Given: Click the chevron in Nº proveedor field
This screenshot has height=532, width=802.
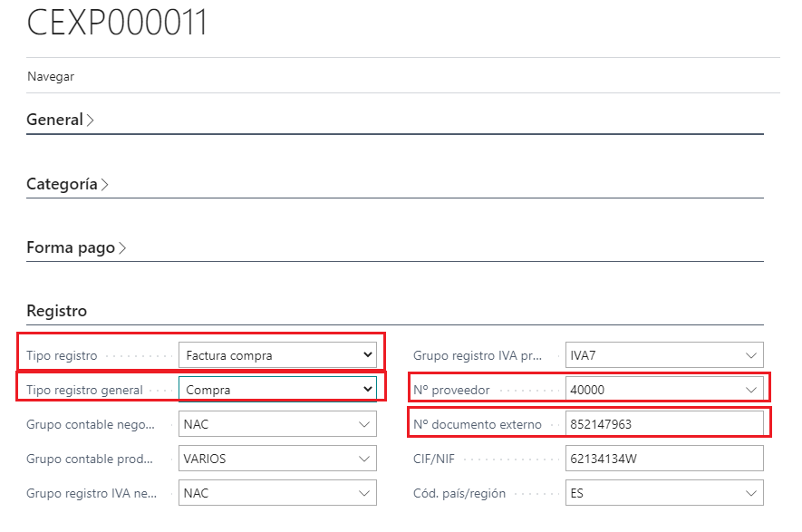Looking at the screenshot, I should (x=751, y=390).
